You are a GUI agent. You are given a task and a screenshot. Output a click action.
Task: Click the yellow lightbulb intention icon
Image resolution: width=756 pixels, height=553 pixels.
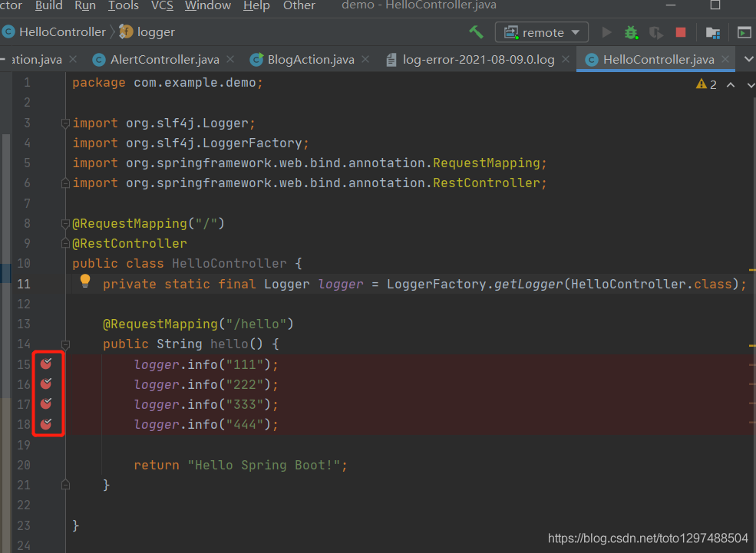pyautogui.click(x=85, y=281)
